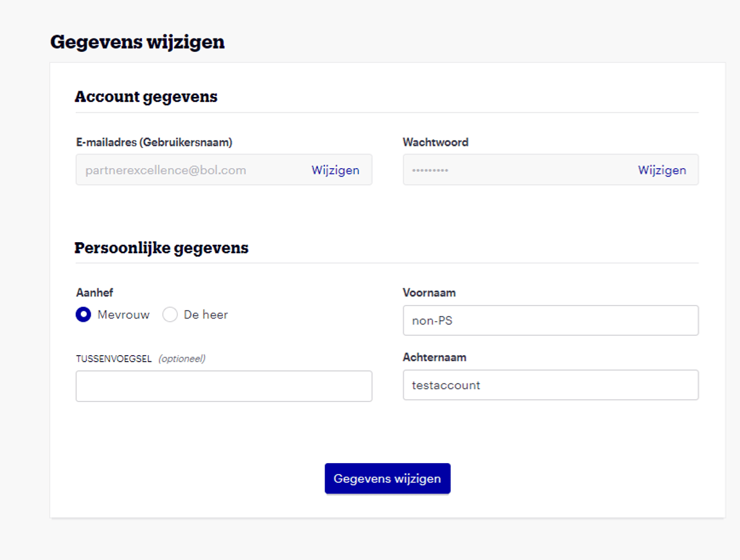
Task: Submit with Gegevens wijzigen button
Action: pyautogui.click(x=387, y=478)
